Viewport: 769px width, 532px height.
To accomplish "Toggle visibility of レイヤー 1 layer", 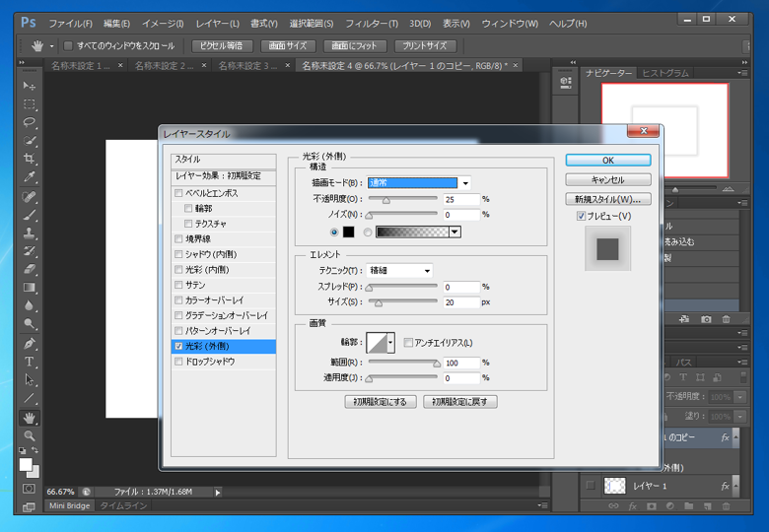I will (591, 486).
